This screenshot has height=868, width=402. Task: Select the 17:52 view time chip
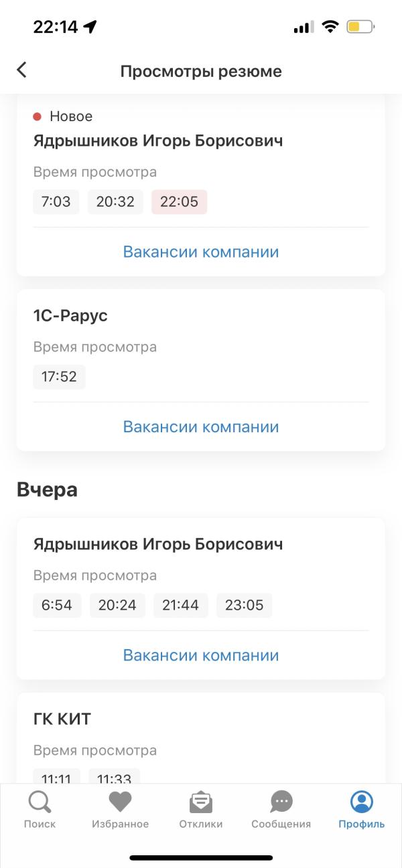click(x=59, y=376)
